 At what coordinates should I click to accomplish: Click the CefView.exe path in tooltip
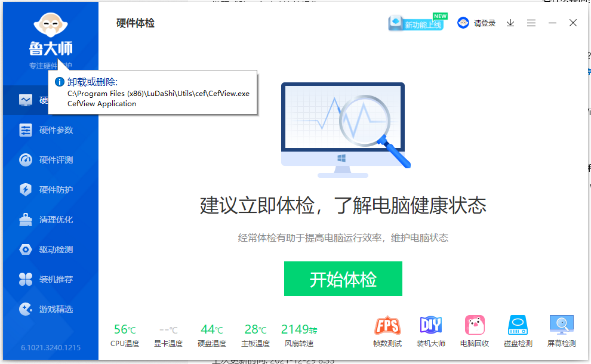click(158, 94)
